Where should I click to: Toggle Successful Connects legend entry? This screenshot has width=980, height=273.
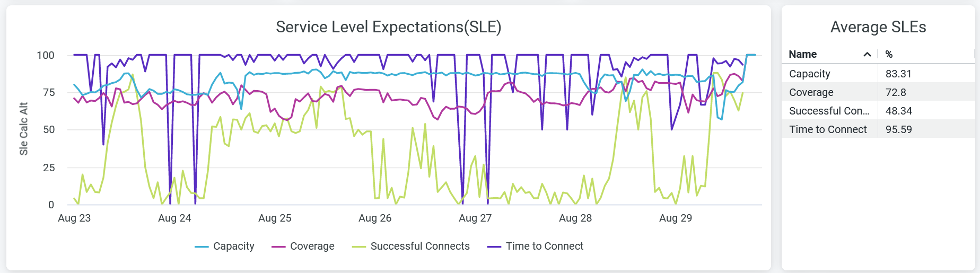click(x=419, y=246)
